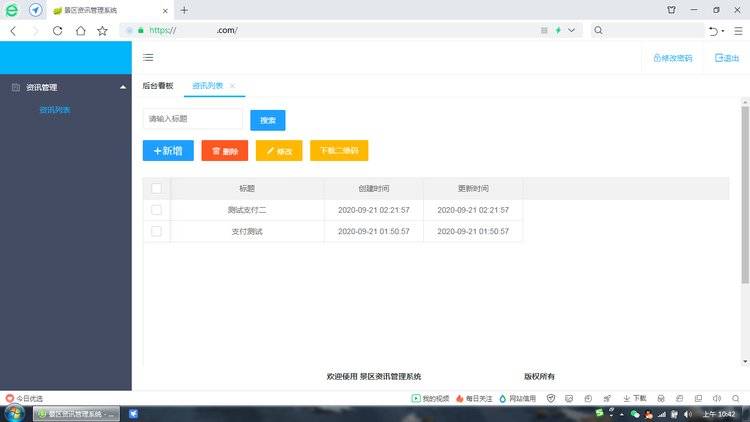Open a new browser tab
Screen dimensions: 750x422
click(x=184, y=10)
